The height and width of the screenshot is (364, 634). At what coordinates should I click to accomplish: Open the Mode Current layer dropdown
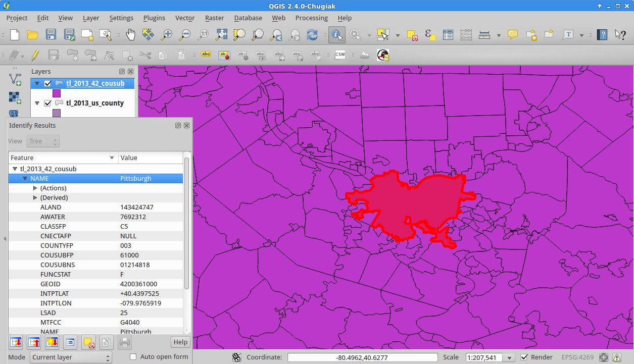[71, 357]
